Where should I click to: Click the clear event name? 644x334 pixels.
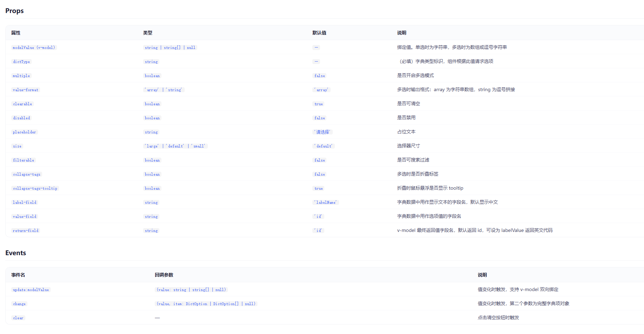click(18, 318)
